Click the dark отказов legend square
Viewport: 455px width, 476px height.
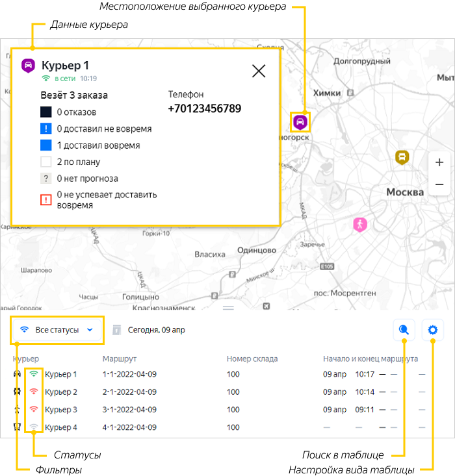[x=46, y=112]
